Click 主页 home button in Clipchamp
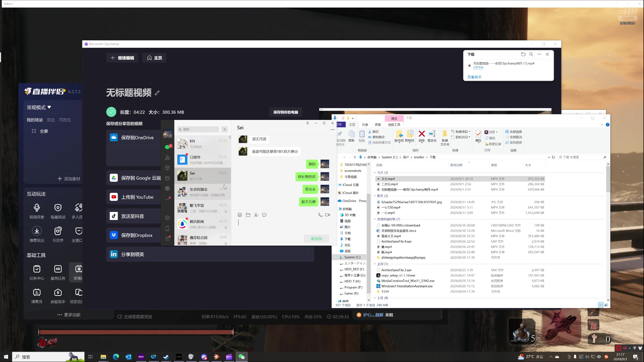This screenshot has width=644, height=362. (154, 58)
